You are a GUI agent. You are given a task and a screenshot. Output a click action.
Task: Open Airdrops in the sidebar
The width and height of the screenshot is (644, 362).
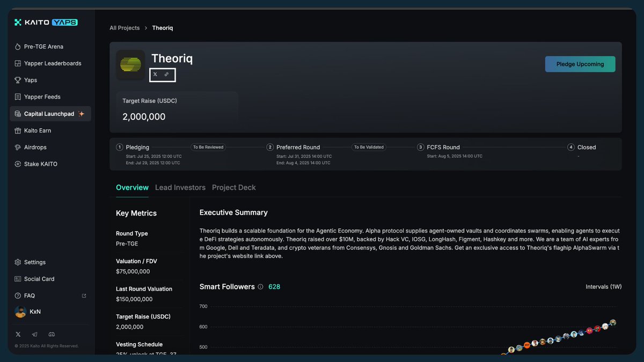tap(50, 147)
